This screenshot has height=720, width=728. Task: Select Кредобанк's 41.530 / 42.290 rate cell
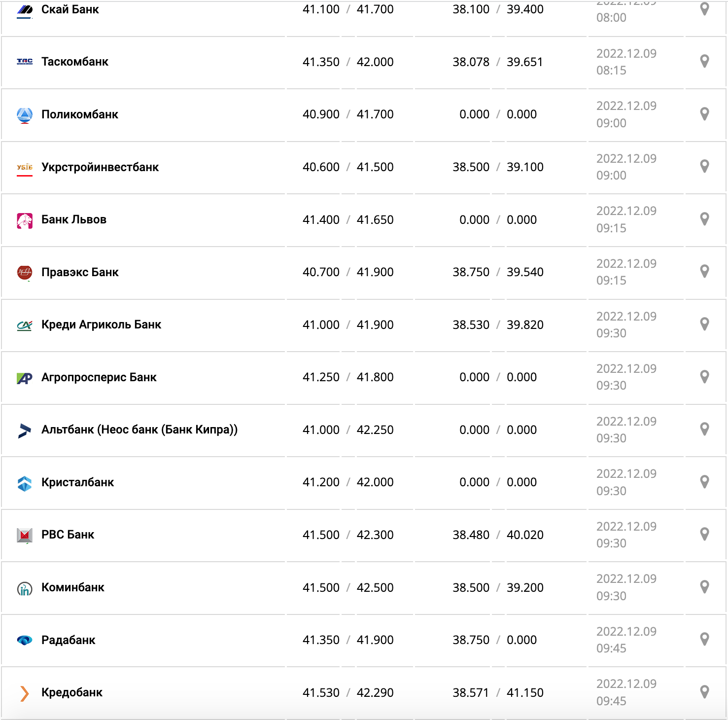[x=348, y=692]
